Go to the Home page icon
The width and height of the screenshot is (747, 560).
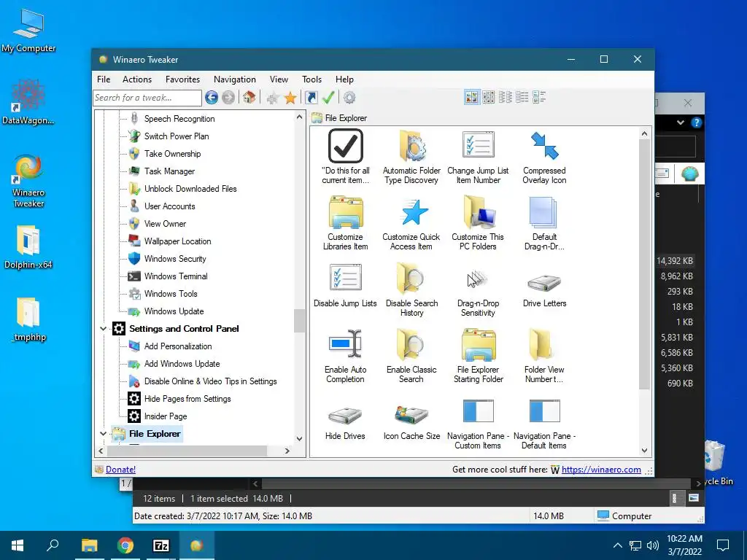coord(249,98)
